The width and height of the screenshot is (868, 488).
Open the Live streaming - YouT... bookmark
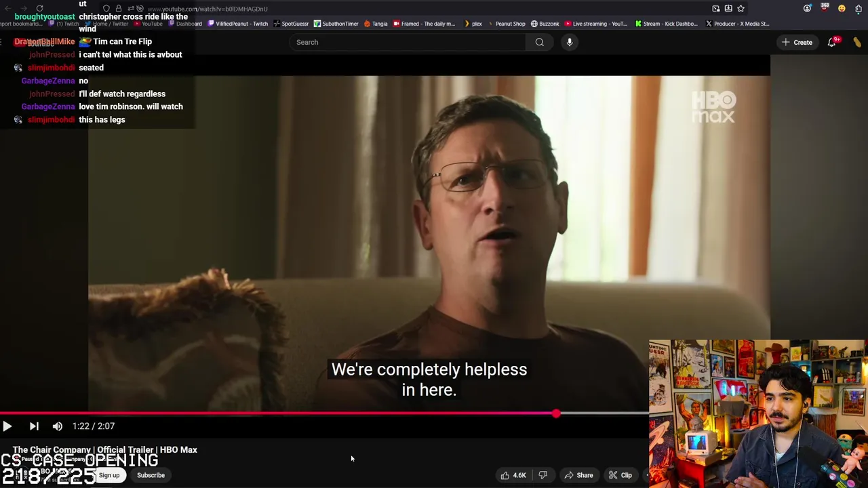596,24
